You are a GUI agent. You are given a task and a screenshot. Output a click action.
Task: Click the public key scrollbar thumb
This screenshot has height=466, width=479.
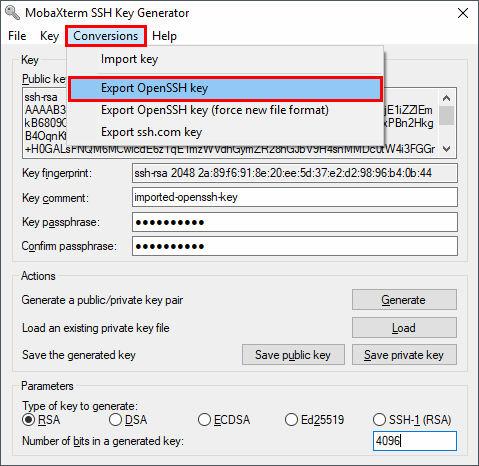point(446,115)
